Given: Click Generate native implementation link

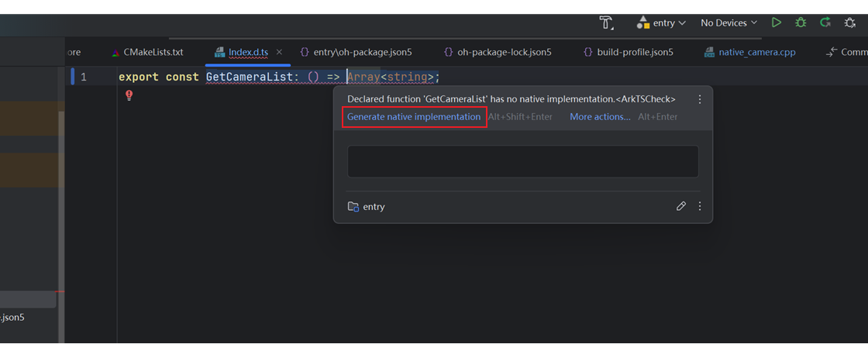Looking at the screenshot, I should click(414, 117).
